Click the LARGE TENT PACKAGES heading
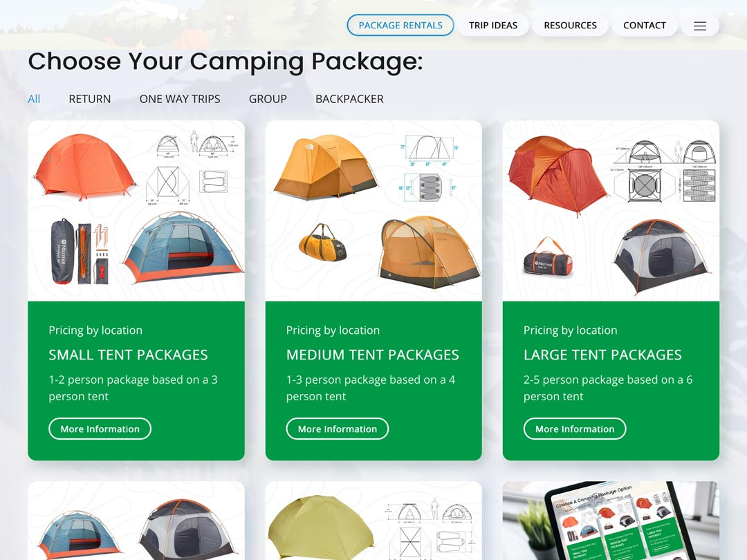The image size is (747, 560). 602,355
